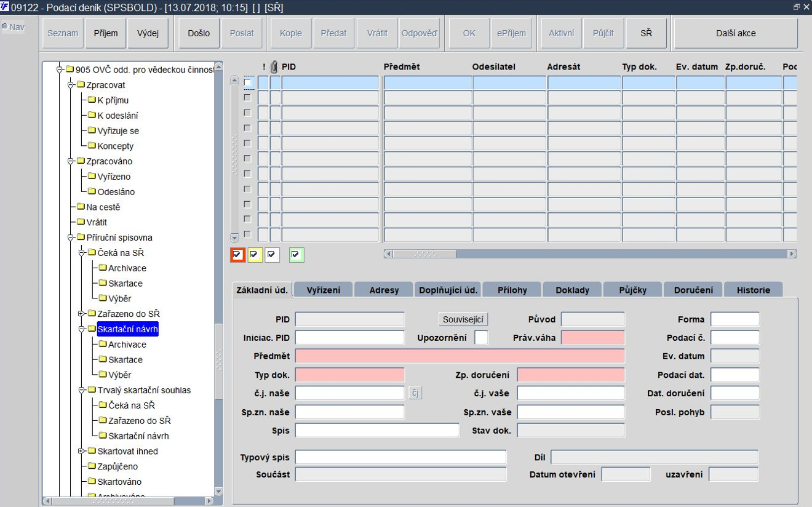Click the Na cestě folder icon
The image size is (812, 507).
coord(81,207)
